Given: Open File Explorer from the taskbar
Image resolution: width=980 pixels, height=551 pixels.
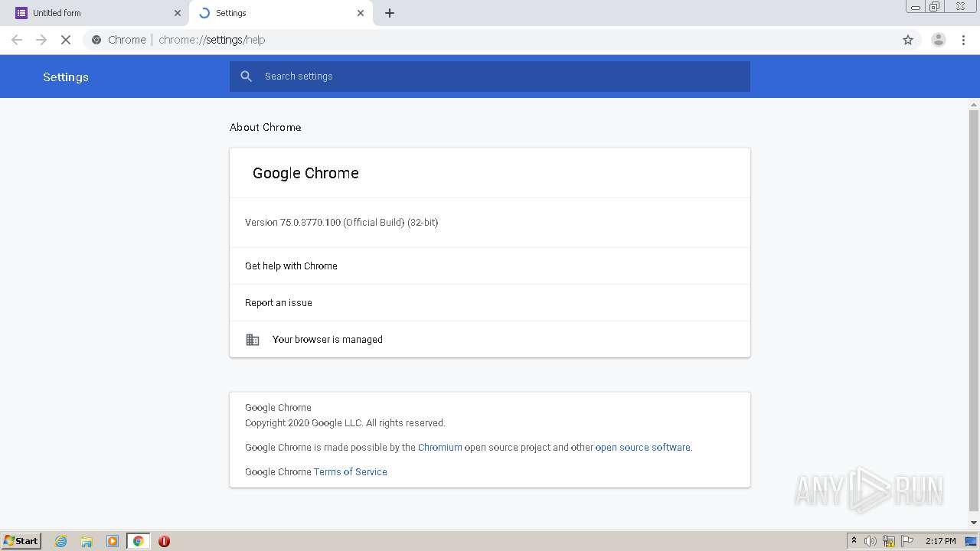Looking at the screenshot, I should [87, 541].
